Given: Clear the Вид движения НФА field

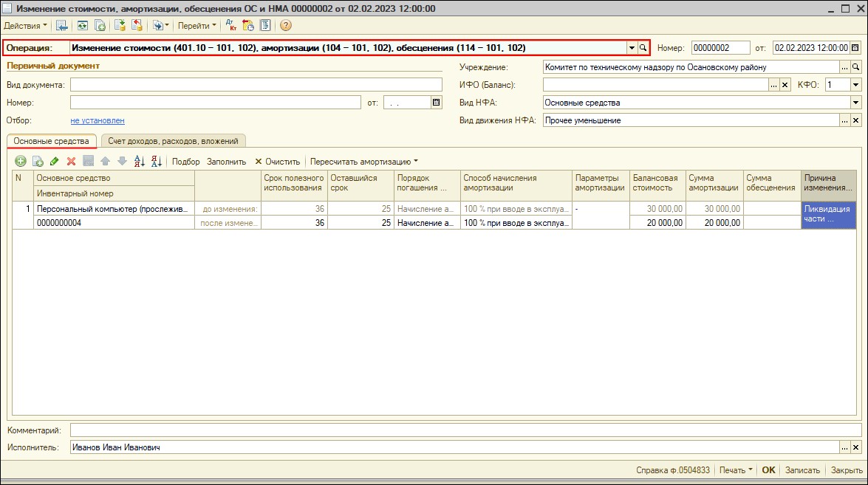Looking at the screenshot, I should (x=856, y=120).
